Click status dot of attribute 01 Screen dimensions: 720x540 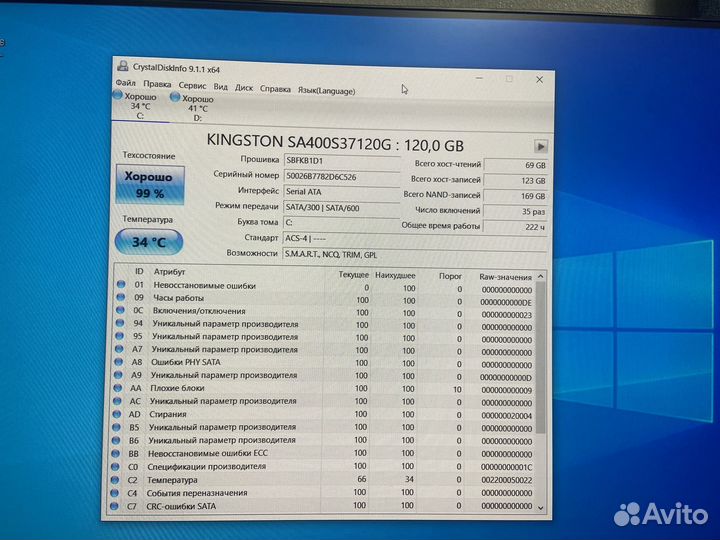point(121,284)
